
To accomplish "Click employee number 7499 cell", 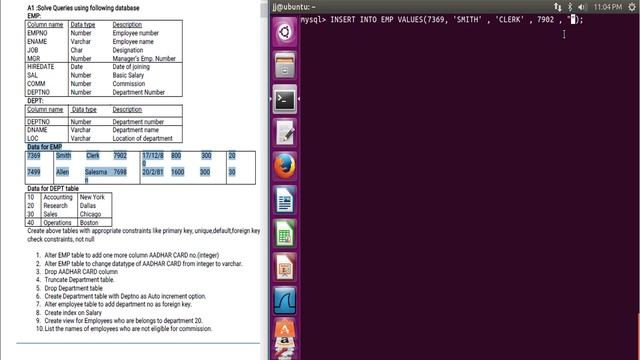I will (x=34, y=172).
